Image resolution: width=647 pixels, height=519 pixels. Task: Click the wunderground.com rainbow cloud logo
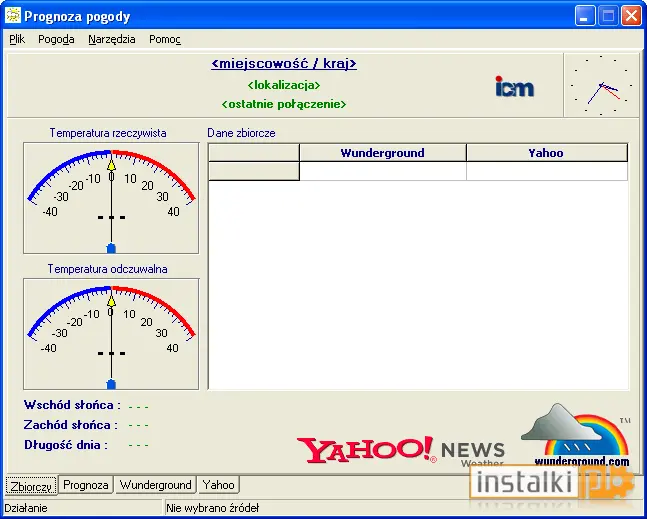click(x=576, y=435)
